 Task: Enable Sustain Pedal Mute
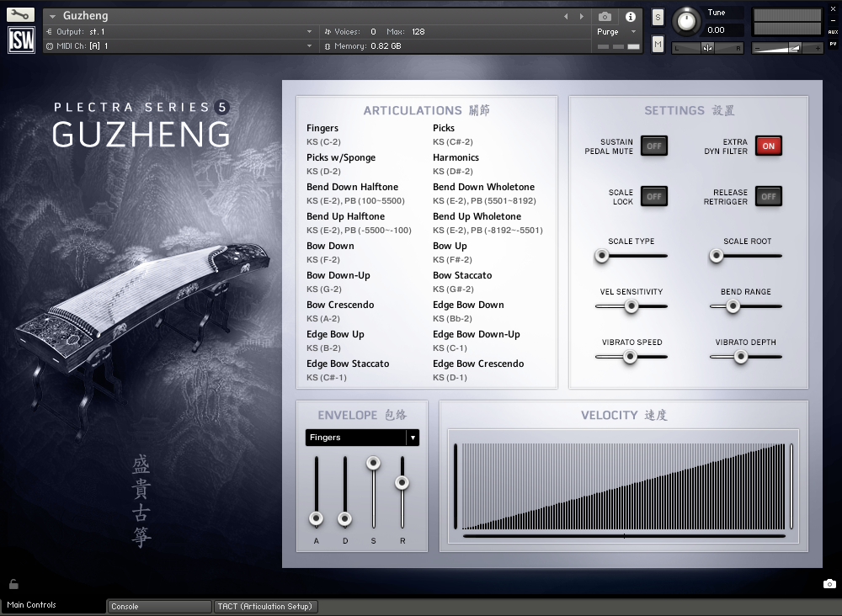coord(653,146)
